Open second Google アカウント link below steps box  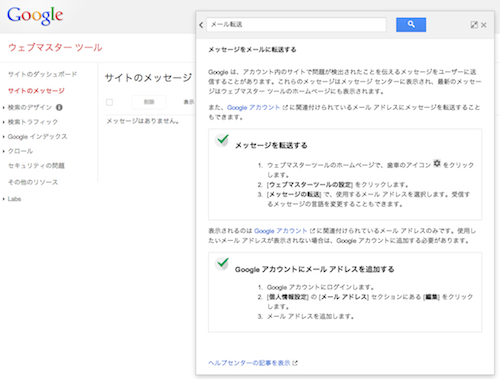(280, 231)
